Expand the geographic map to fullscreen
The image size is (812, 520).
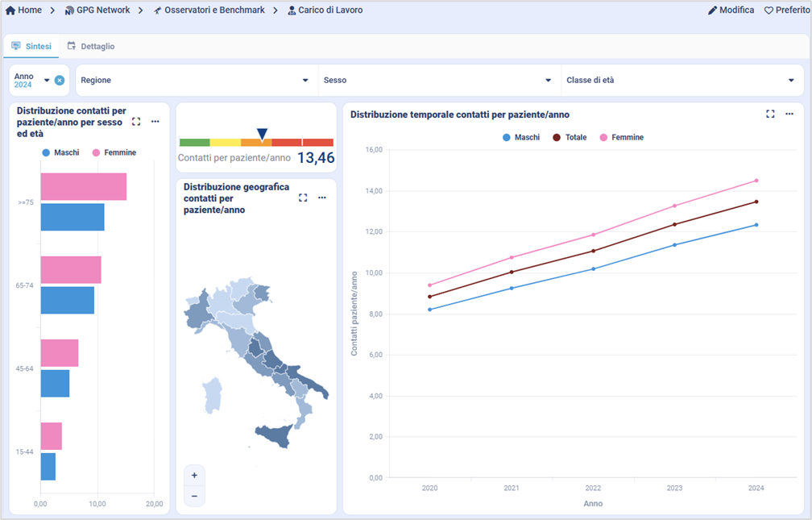point(303,198)
